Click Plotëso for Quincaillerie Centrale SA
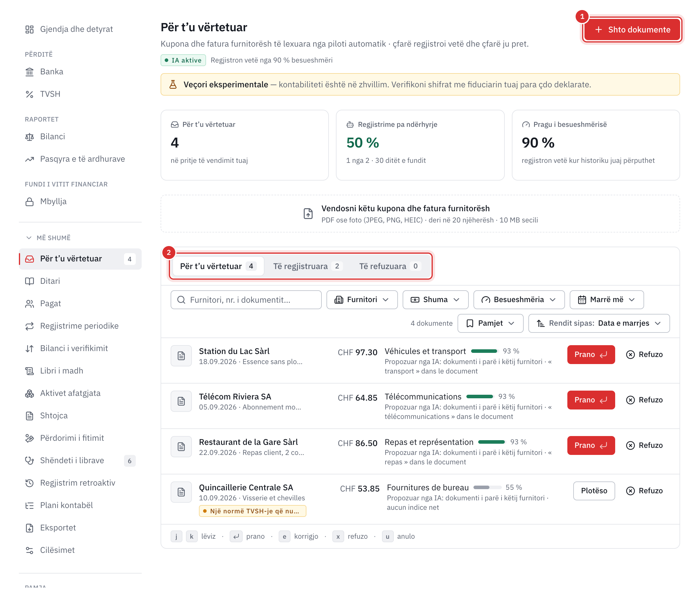This screenshot has width=699, height=616. coord(594,491)
